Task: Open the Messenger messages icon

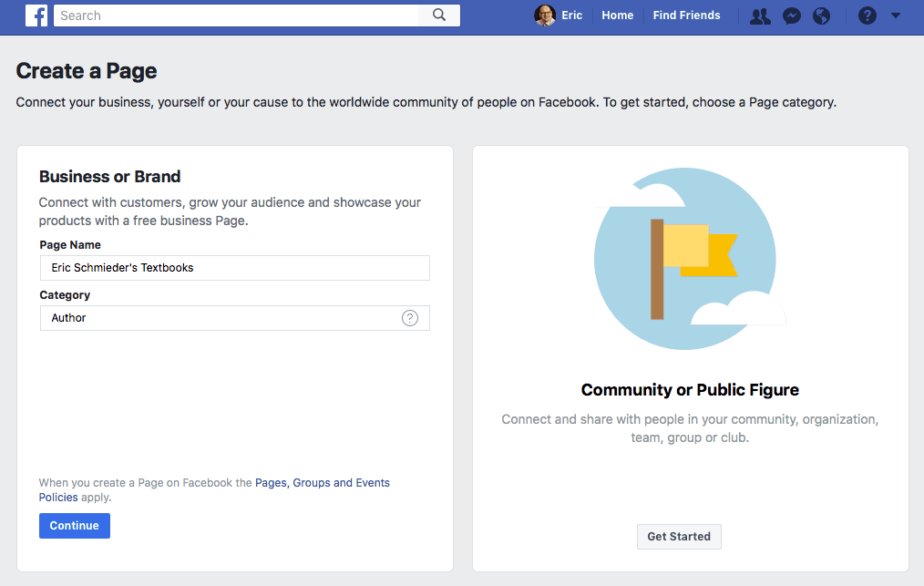Action: click(x=791, y=15)
